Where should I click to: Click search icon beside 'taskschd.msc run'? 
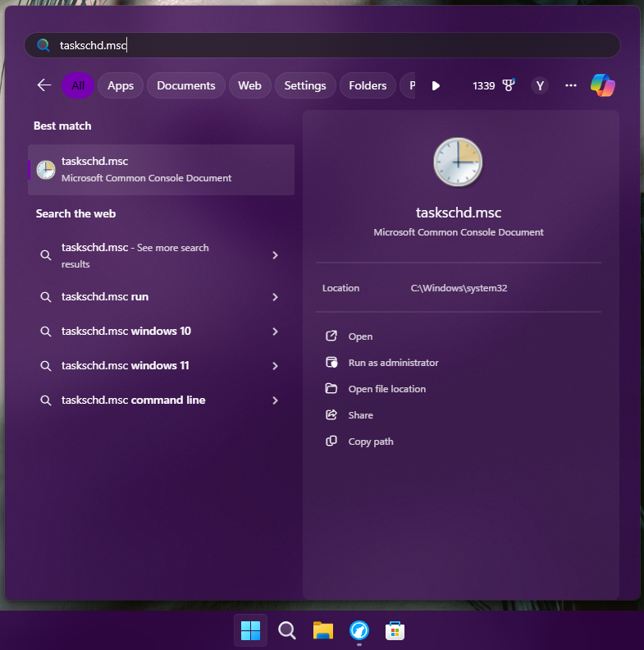(46, 297)
